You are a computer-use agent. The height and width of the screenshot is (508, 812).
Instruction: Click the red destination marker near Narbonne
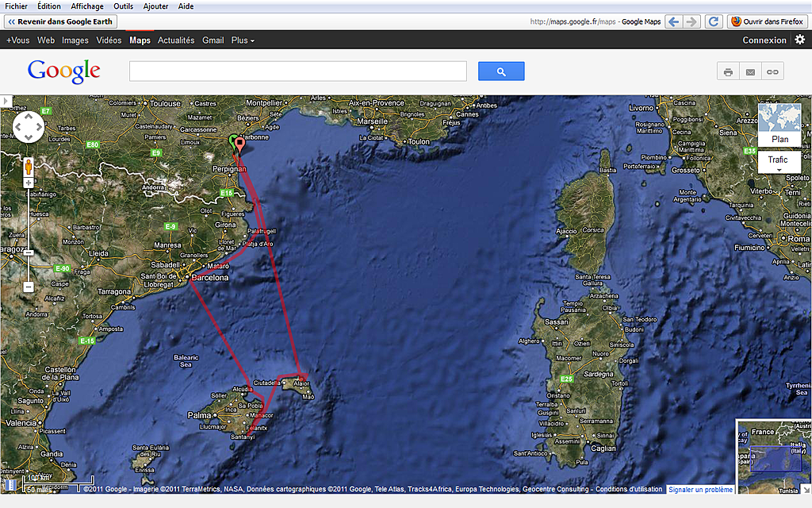[x=239, y=144]
